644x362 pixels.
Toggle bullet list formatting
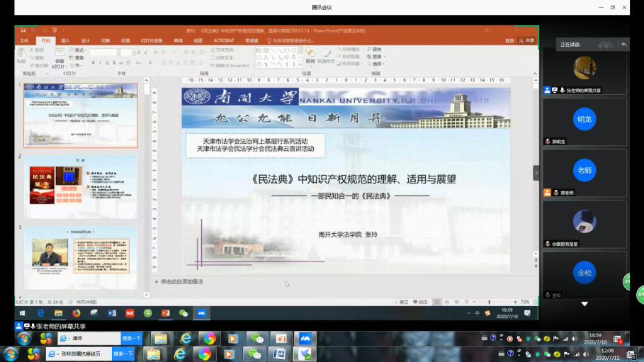164,52
